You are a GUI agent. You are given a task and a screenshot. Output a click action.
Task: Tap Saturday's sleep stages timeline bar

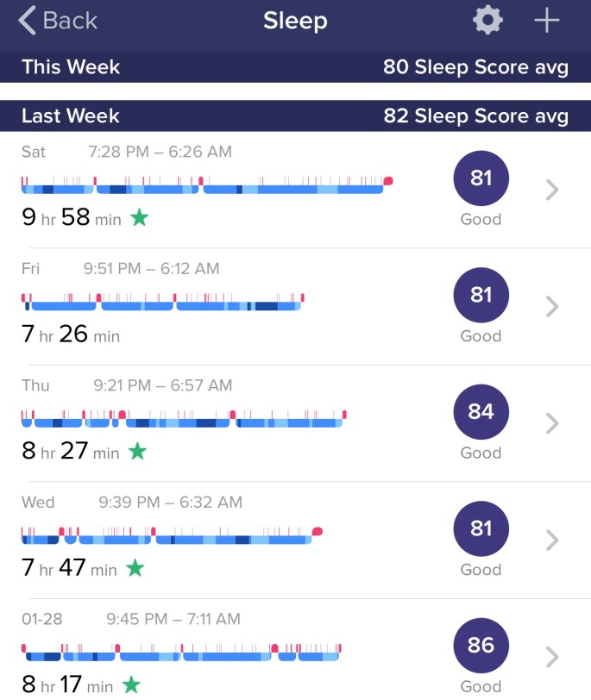tap(205, 184)
